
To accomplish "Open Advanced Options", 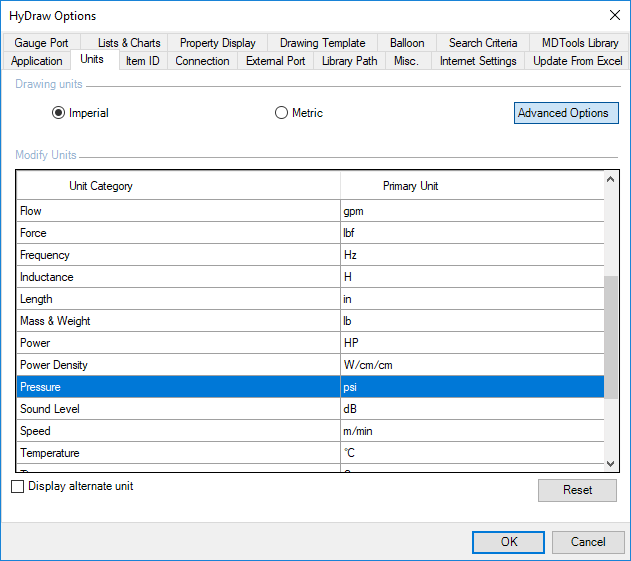I will click(566, 113).
